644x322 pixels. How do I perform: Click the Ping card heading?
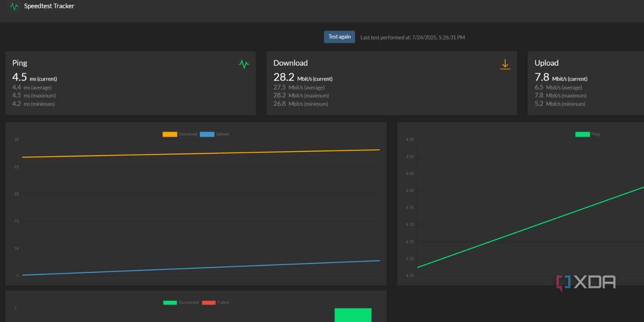coord(19,63)
